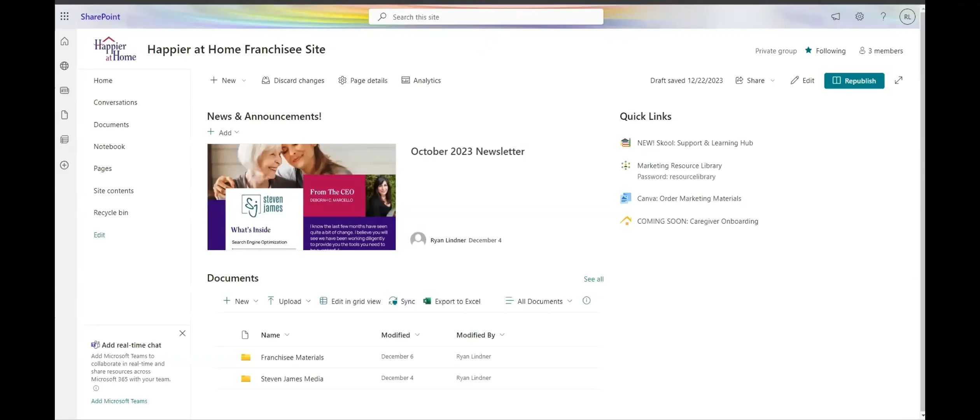Click Add Microsoft Teams link
The image size is (980, 420).
[x=119, y=401]
